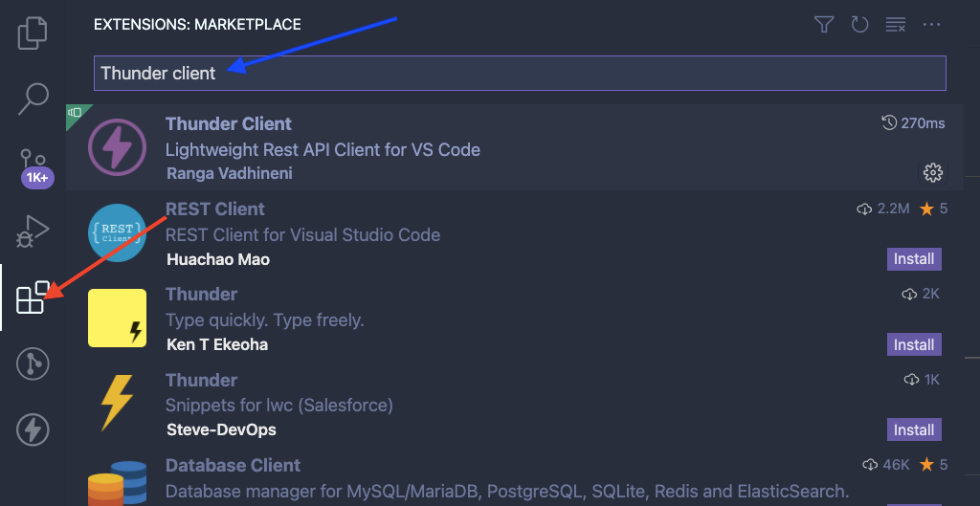Install Thunder snippets by Steve-DevOps
Viewport: 980px width, 506px height.
[x=914, y=429]
